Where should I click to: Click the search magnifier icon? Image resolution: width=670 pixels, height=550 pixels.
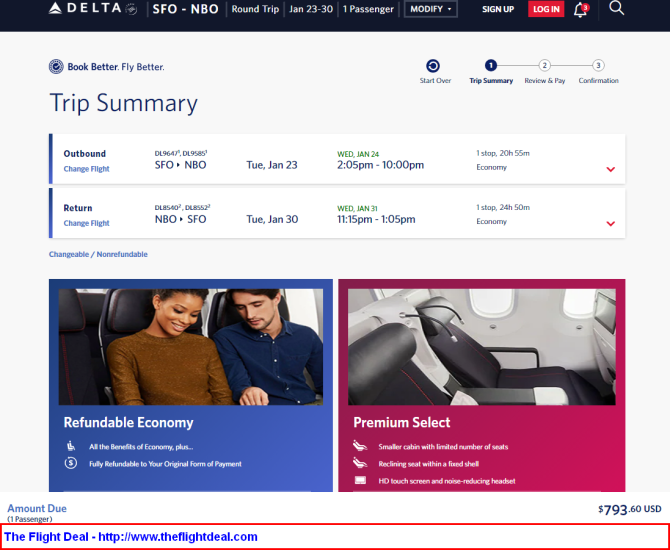pos(616,9)
